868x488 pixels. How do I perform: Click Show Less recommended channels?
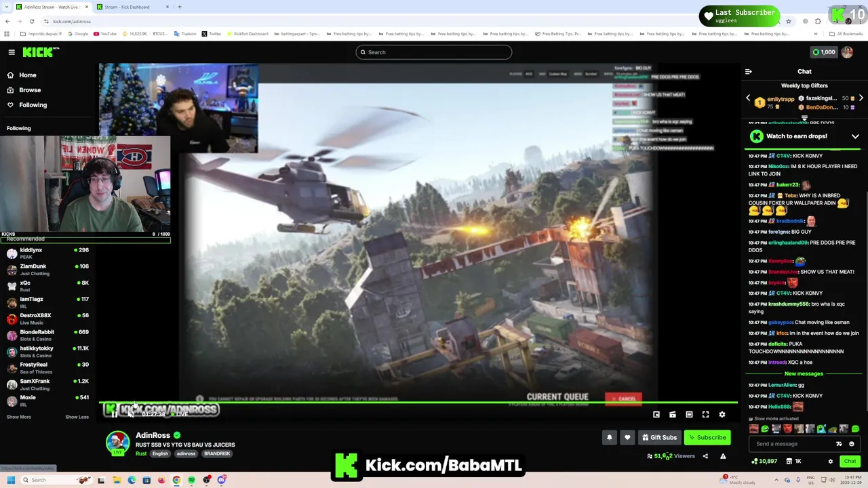click(77, 418)
